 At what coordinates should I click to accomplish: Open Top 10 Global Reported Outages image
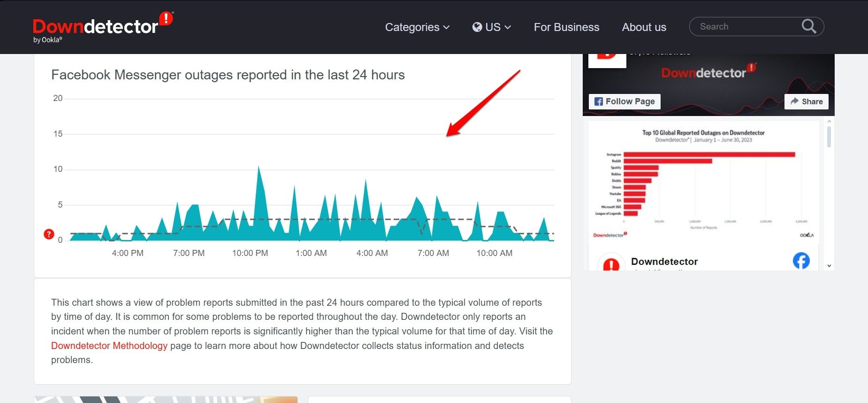pyautogui.click(x=703, y=182)
